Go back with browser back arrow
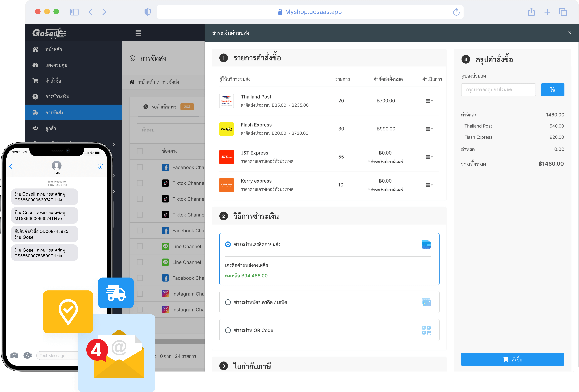Image resolution: width=579 pixels, height=392 pixels. [x=91, y=12]
